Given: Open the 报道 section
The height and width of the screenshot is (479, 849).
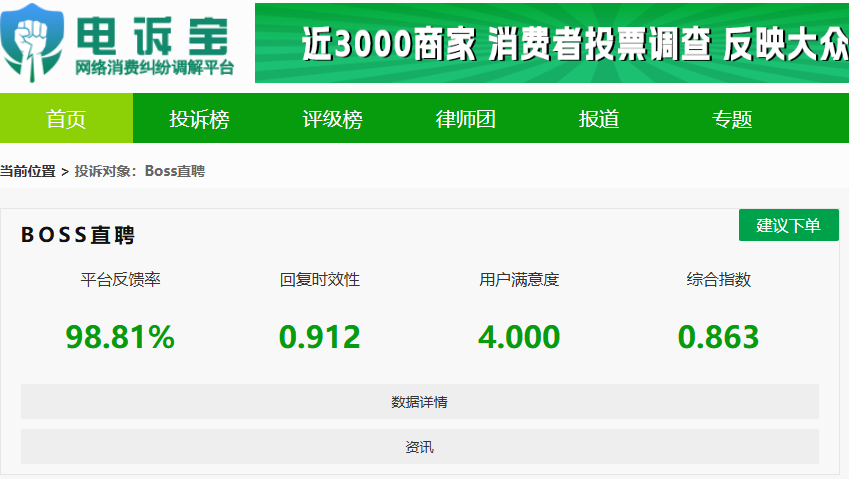Looking at the screenshot, I should click(599, 118).
